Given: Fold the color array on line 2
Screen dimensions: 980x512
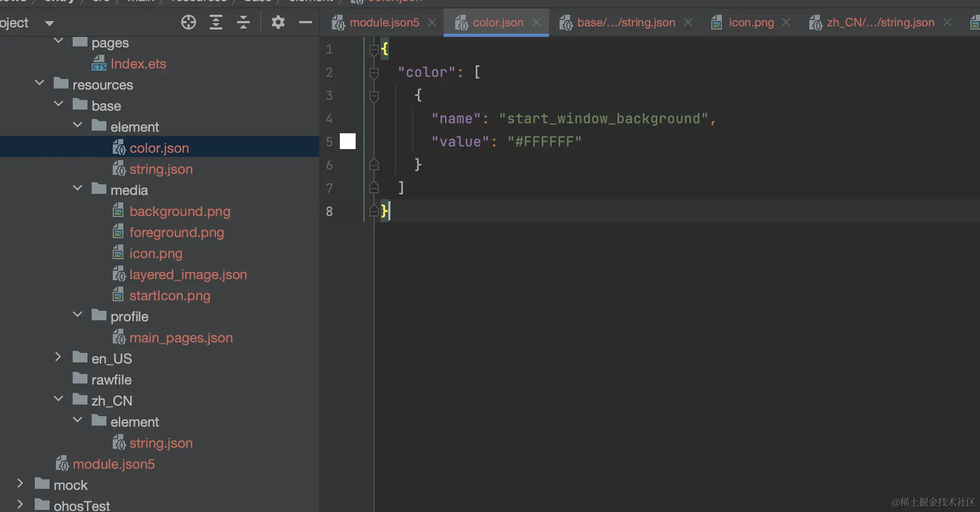Looking at the screenshot, I should coord(374,73).
